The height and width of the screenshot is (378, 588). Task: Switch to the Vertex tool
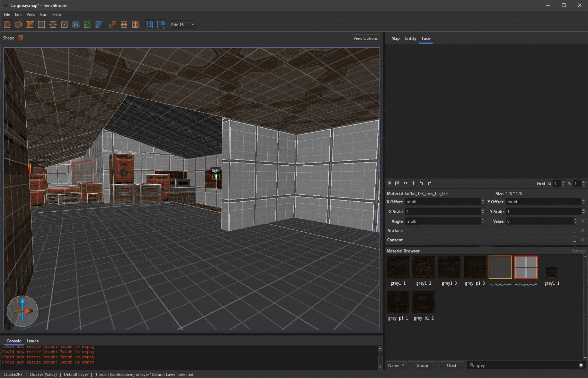(x=42, y=25)
